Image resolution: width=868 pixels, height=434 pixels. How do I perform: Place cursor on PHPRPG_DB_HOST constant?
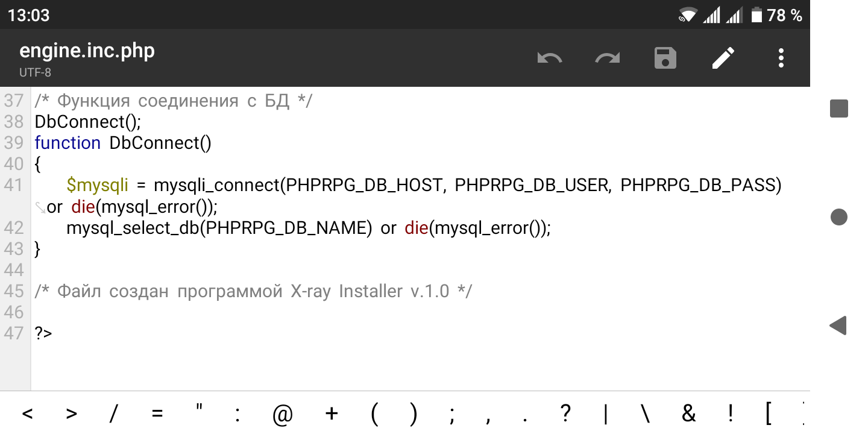tap(363, 186)
